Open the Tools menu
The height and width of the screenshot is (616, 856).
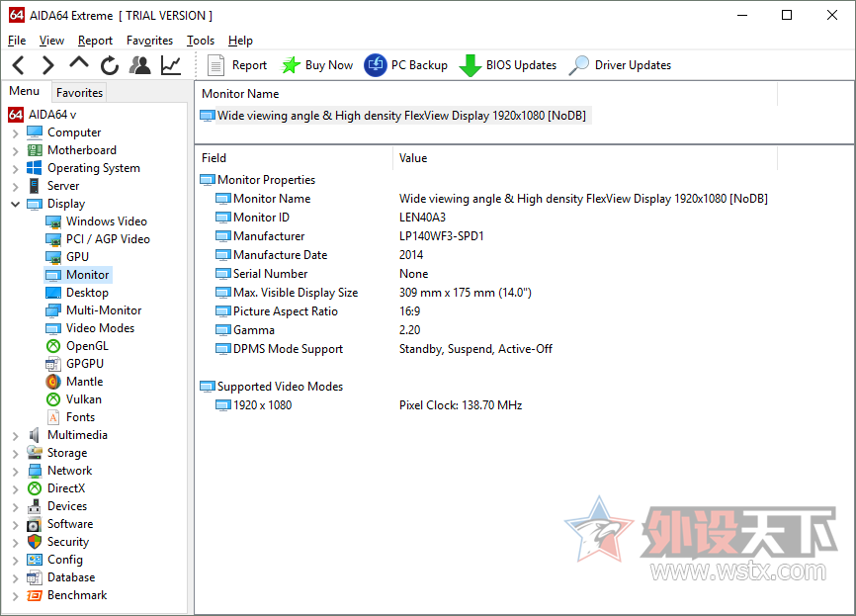[201, 41]
